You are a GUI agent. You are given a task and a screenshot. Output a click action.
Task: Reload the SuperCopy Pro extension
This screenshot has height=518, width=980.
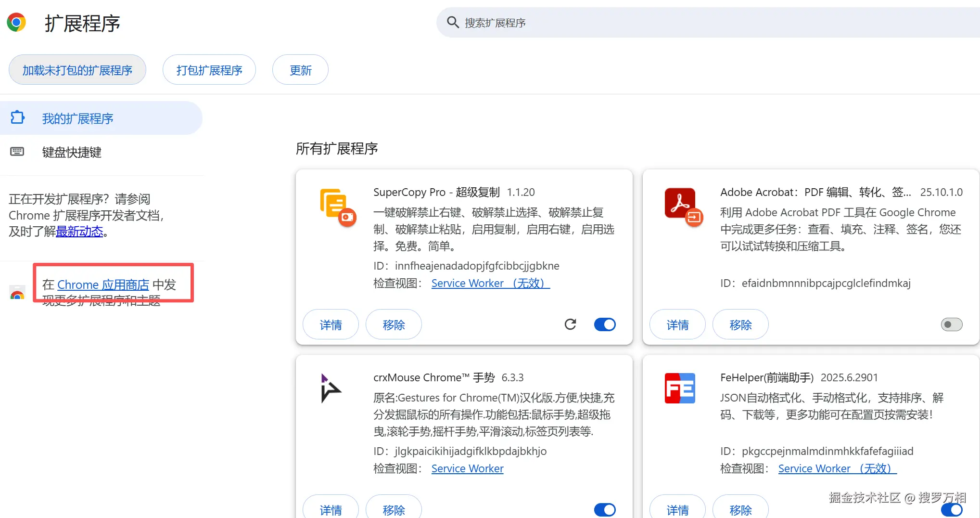click(x=570, y=324)
